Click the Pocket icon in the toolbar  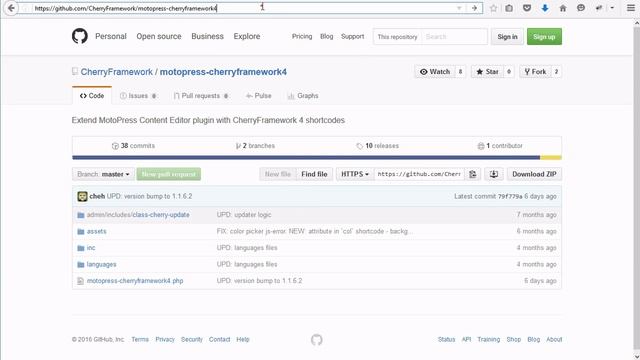(527, 8)
